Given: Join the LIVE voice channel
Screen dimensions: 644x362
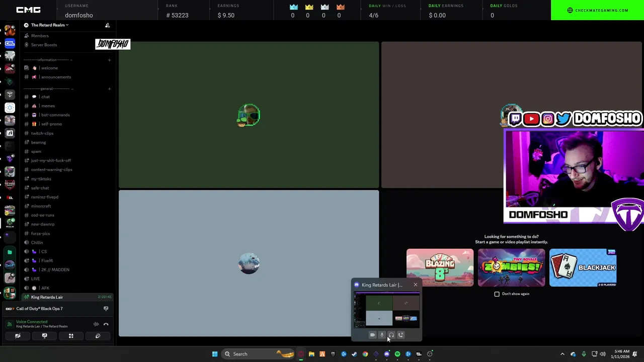Looking at the screenshot, I should 35,279.
